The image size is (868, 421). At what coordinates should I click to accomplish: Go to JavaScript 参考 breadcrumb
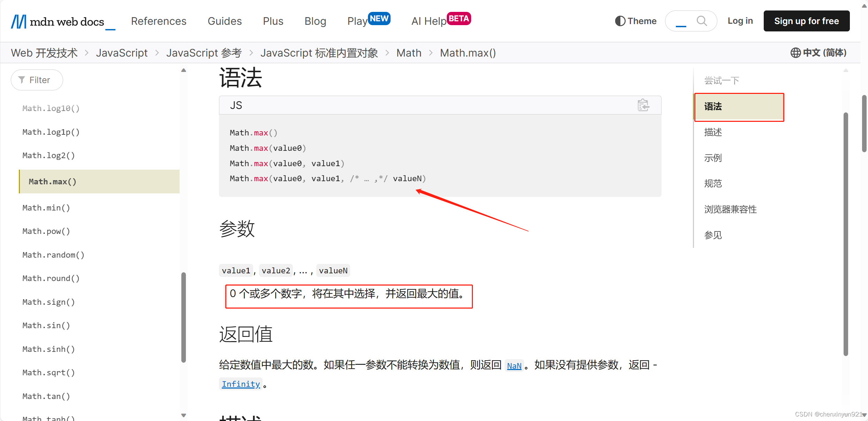click(x=204, y=53)
